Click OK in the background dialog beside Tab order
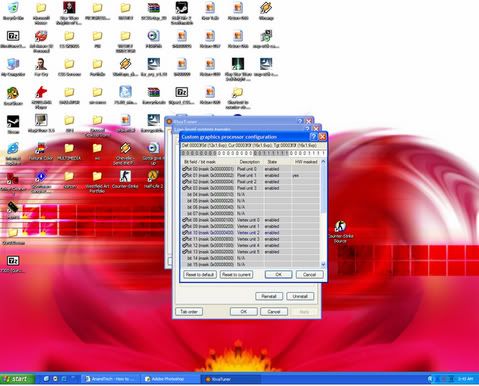Screen dimensions: 479x386 [x=244, y=312]
